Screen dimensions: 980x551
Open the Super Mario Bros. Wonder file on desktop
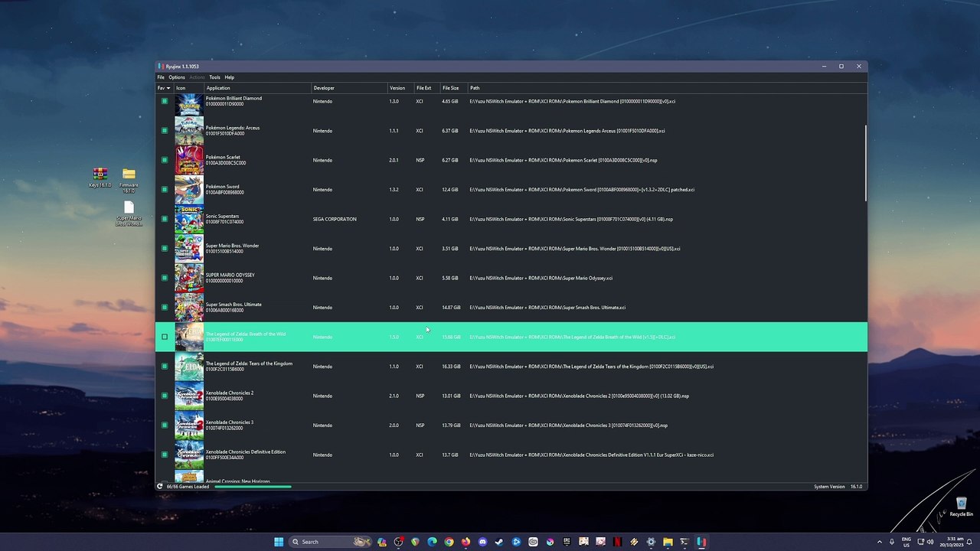pyautogui.click(x=129, y=214)
